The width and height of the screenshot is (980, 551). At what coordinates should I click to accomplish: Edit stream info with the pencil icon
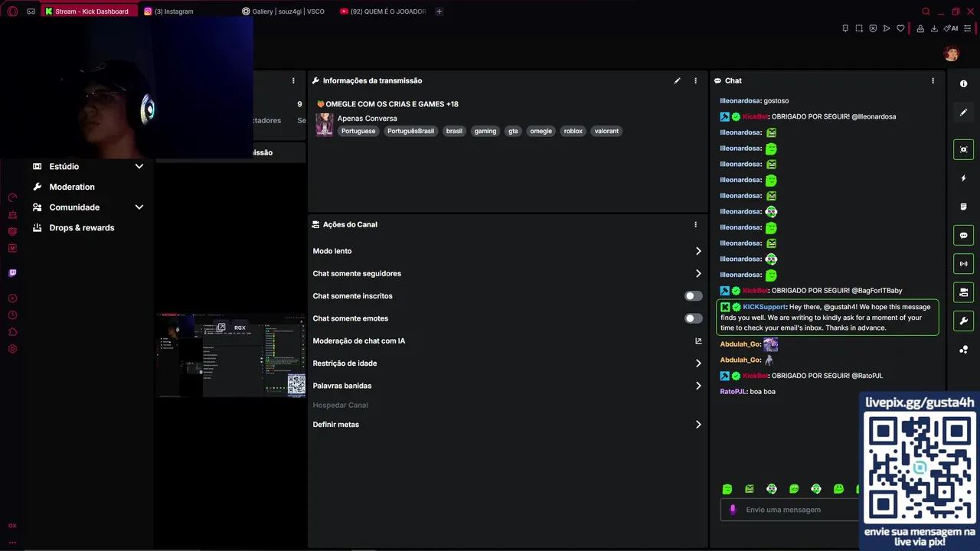coord(677,80)
